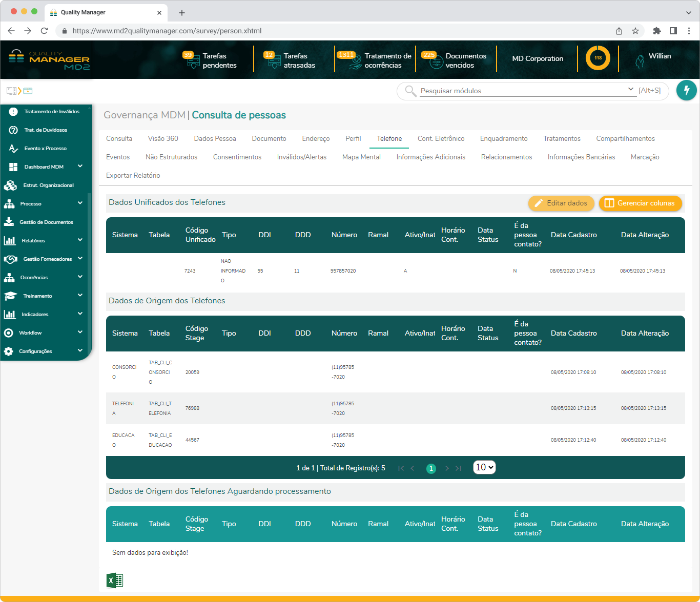Screen dimensions: 700x602
Task: Click the Editar dados button
Action: click(561, 203)
